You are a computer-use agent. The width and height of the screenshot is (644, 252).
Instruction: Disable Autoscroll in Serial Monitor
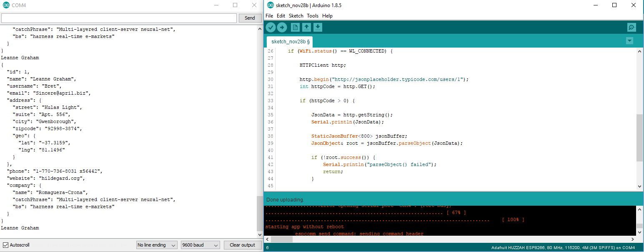[5, 245]
